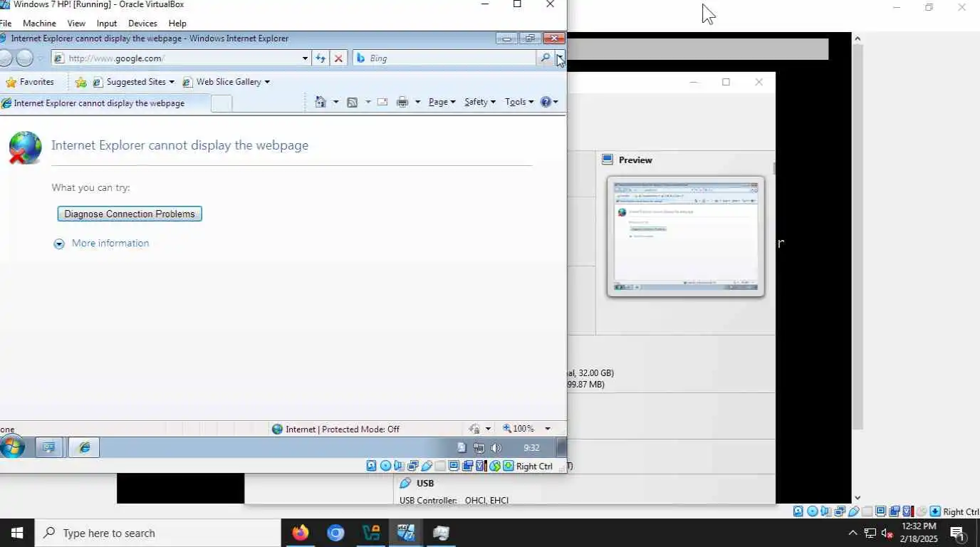The image size is (980, 547).
Task: Open the Help menu in VirtualBox window
Action: 177,24
